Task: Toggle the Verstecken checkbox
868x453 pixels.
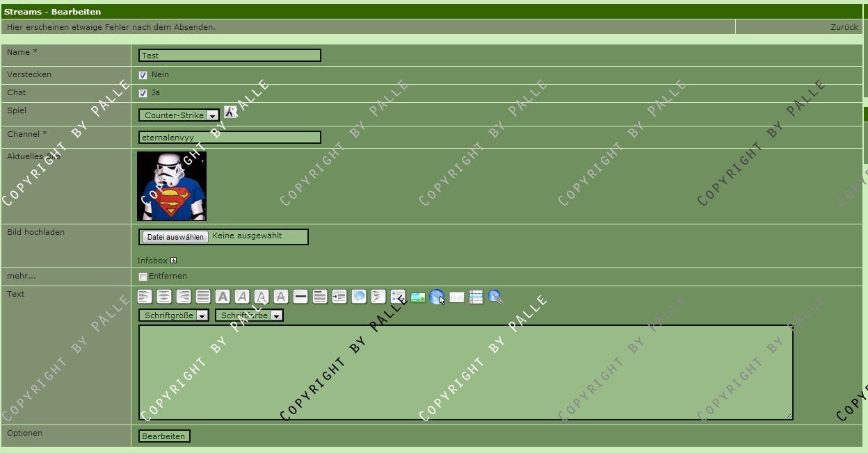Action: (143, 75)
